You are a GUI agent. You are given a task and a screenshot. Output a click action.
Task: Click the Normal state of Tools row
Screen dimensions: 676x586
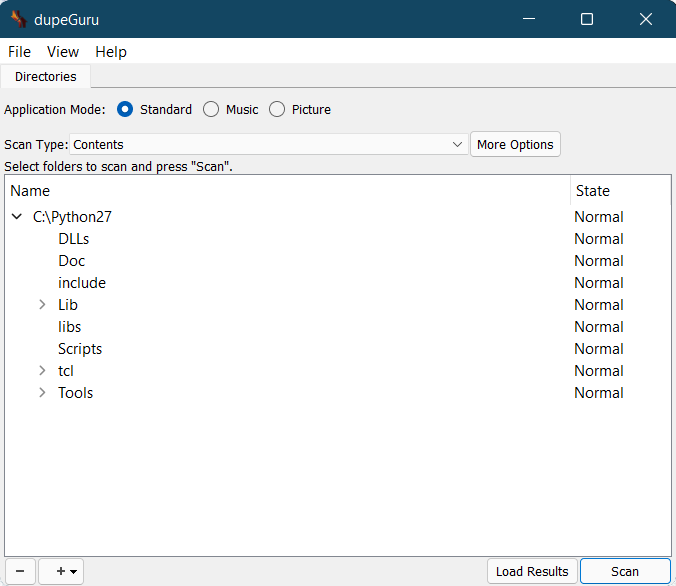(x=598, y=393)
